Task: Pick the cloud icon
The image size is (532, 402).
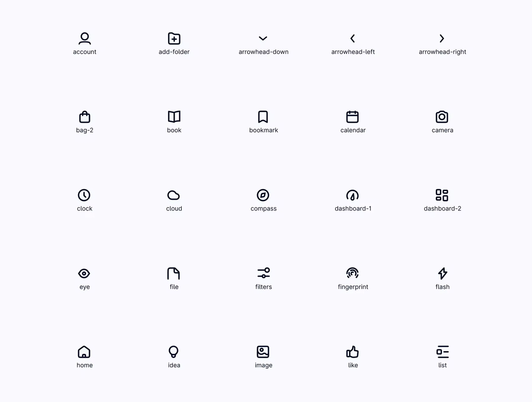Action: [174, 195]
